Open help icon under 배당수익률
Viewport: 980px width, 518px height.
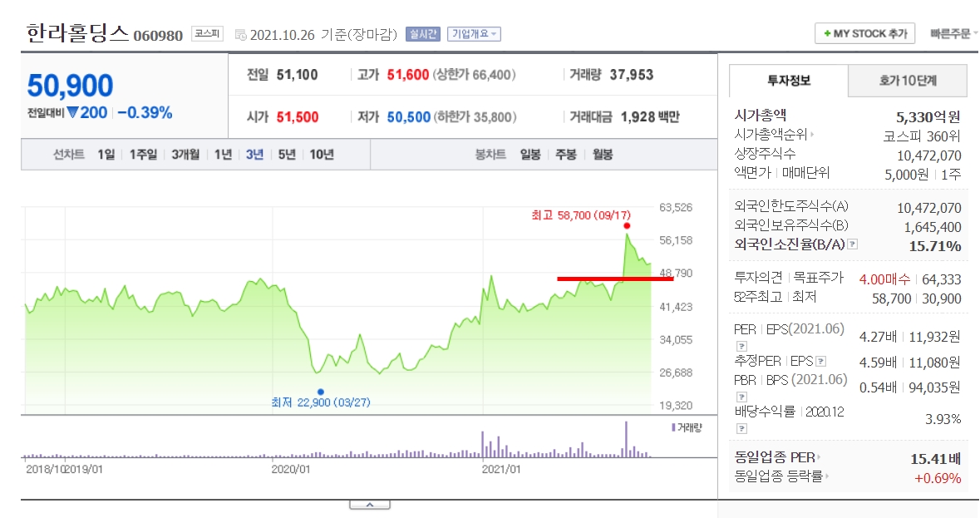click(741, 429)
